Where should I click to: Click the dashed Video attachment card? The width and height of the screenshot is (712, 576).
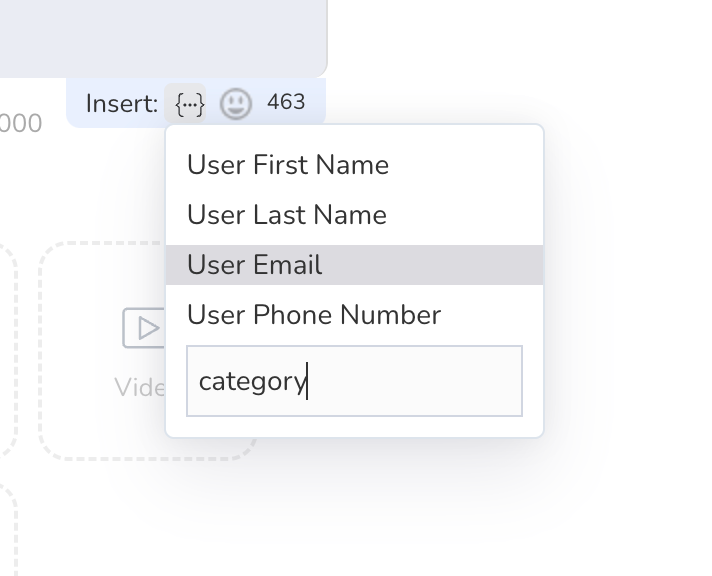(x=102, y=351)
